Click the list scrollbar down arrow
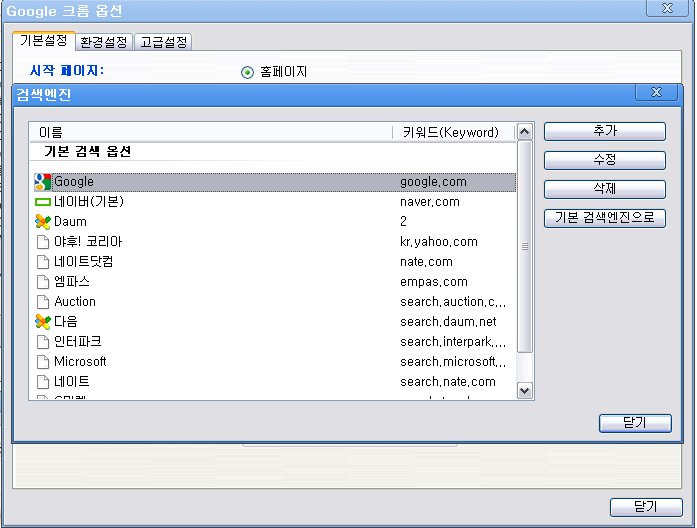697x528 pixels. coord(525,391)
